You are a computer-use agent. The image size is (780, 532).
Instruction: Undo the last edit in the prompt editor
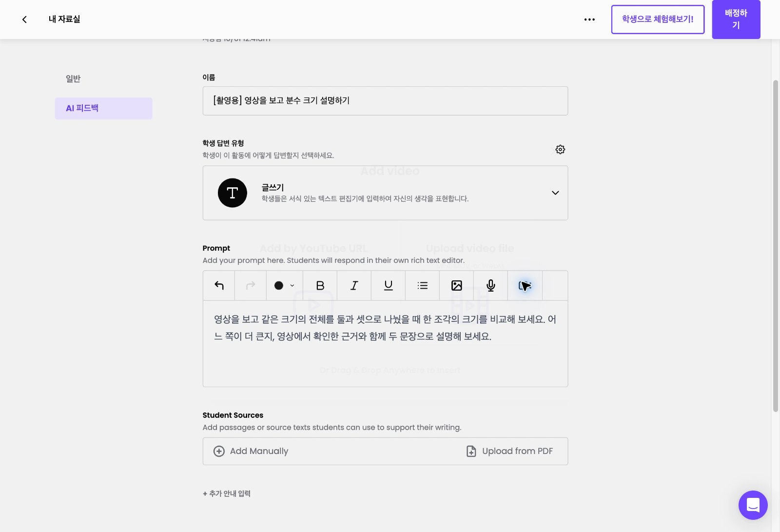click(219, 286)
